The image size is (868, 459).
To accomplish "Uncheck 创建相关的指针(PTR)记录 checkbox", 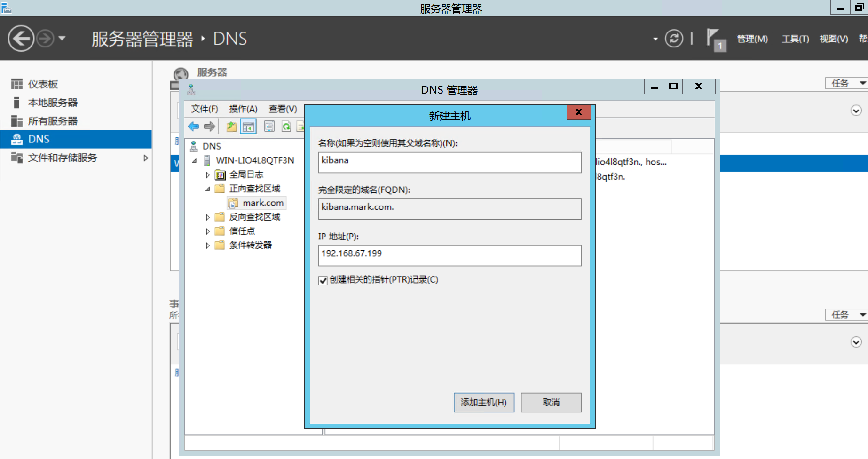I will [x=323, y=281].
